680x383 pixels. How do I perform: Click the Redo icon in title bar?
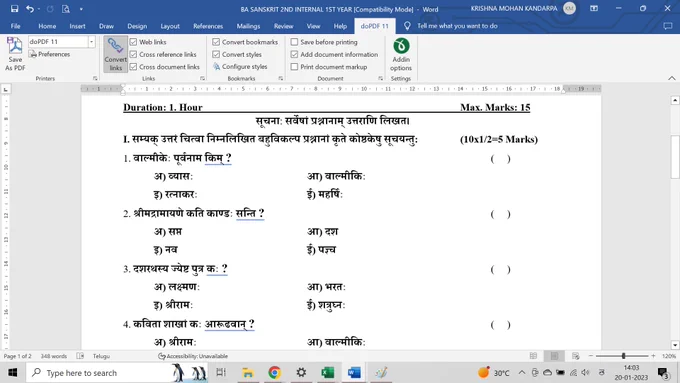pos(50,9)
